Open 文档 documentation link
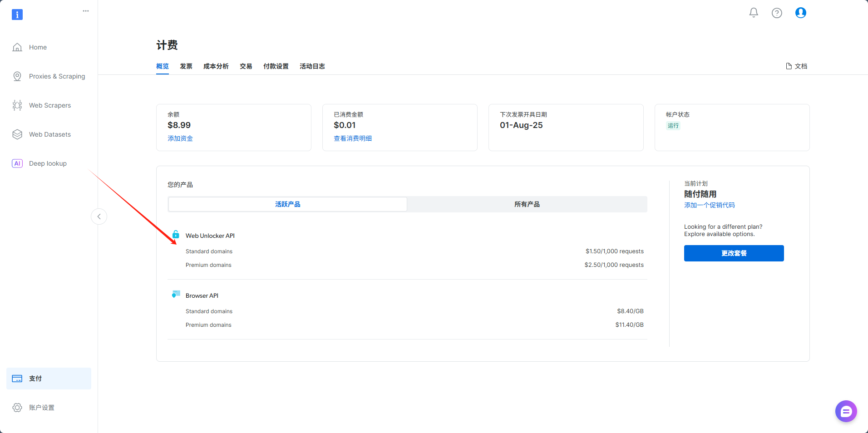 click(797, 66)
